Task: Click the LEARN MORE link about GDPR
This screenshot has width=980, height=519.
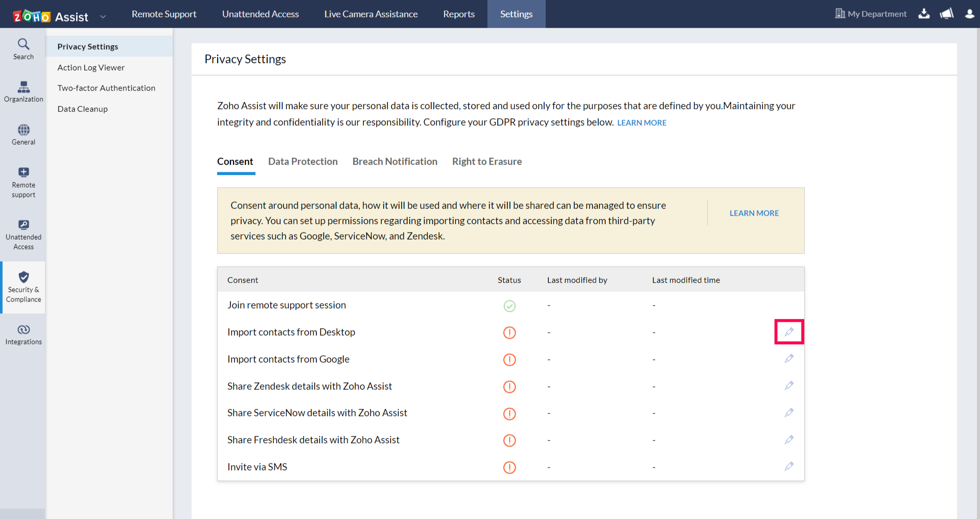Action: tap(641, 123)
